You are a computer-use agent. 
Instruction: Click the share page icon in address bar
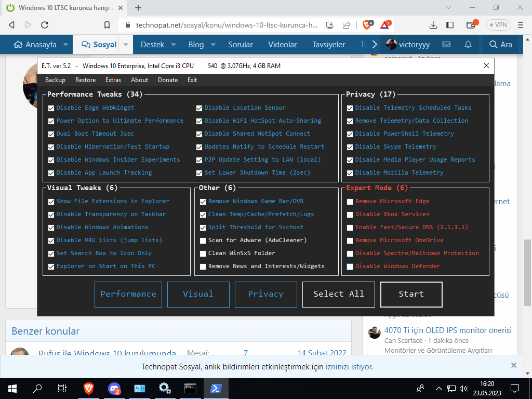(347, 25)
